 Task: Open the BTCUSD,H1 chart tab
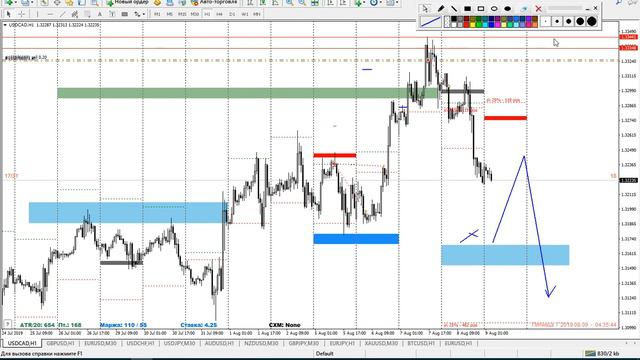[x=421, y=344]
